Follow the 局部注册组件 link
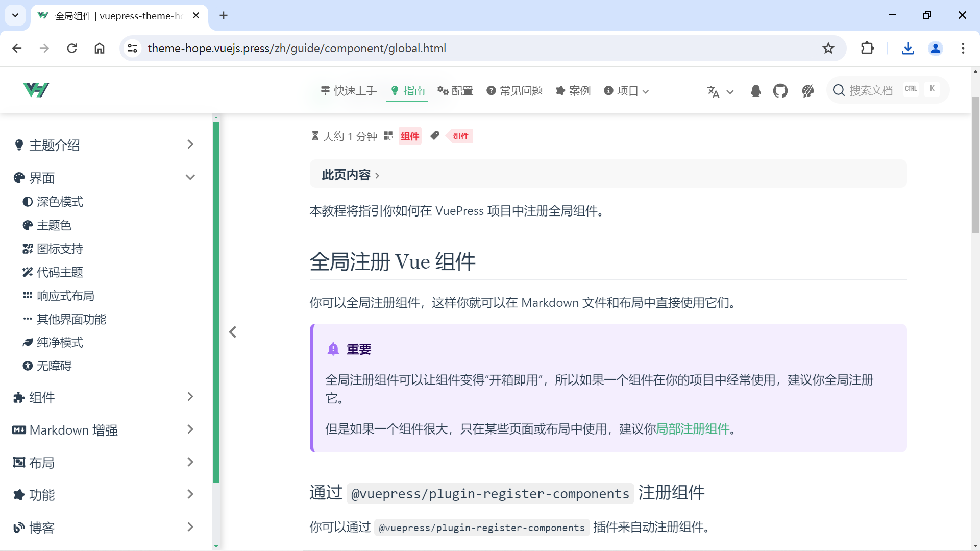The image size is (980, 551). pos(693,429)
